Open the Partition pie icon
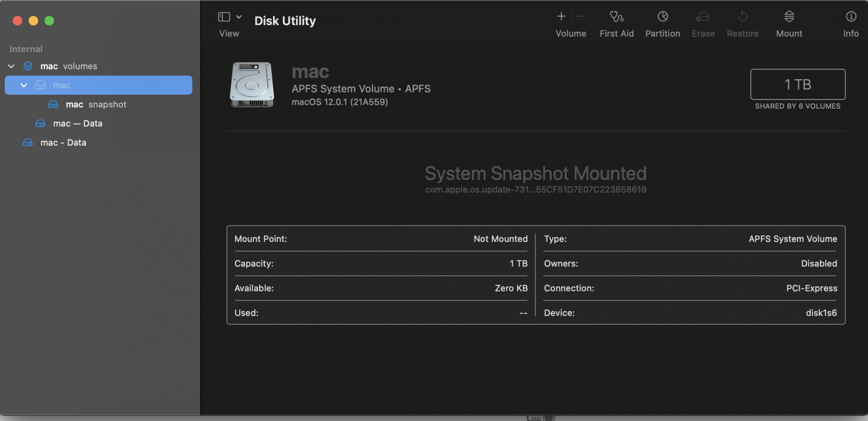Viewport: 868px width, 421px height. (x=663, y=17)
